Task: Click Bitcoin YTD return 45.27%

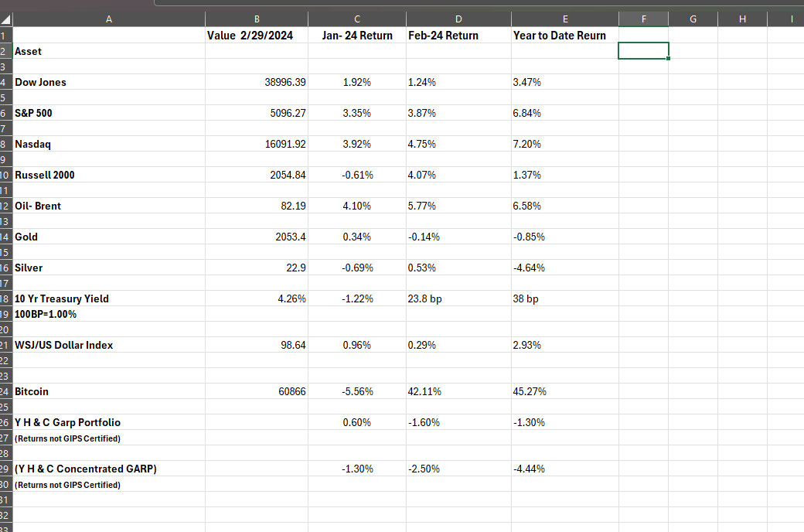Action: (565, 391)
